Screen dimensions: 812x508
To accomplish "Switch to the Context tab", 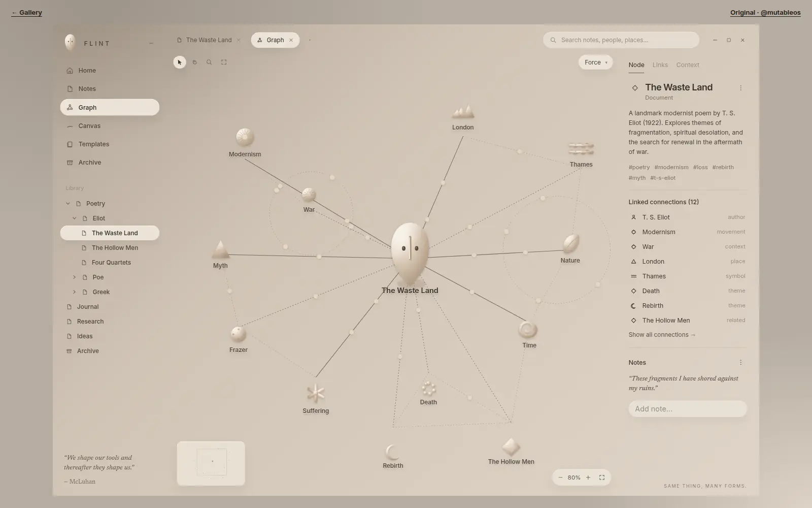I will (x=688, y=65).
